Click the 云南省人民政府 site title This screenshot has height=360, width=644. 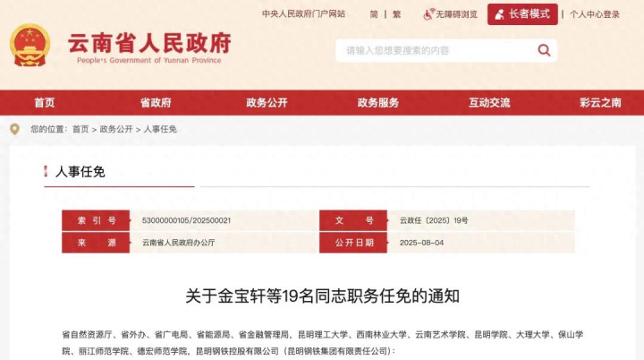[149, 43]
